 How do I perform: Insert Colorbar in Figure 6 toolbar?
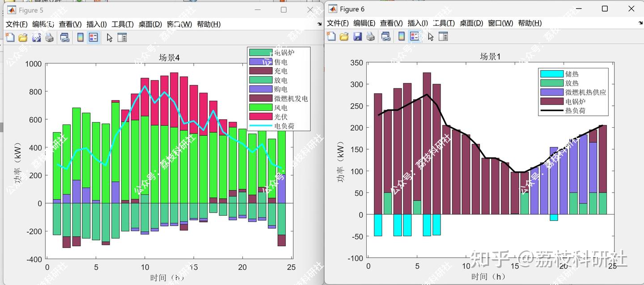pyautogui.click(x=401, y=37)
